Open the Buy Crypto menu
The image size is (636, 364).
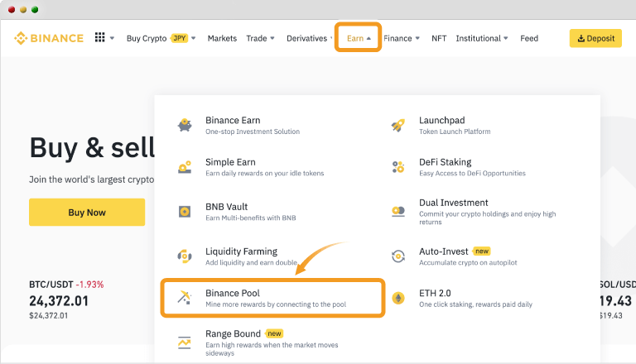tap(147, 39)
